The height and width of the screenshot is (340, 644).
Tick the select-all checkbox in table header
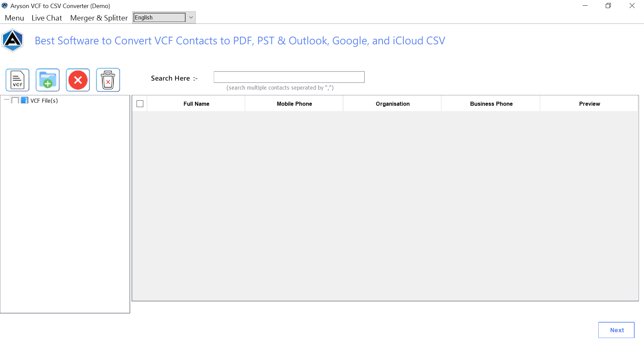pos(140,104)
